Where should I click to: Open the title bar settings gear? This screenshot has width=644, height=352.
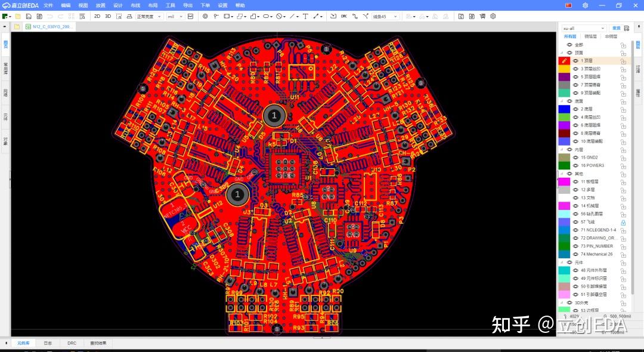click(x=586, y=5)
